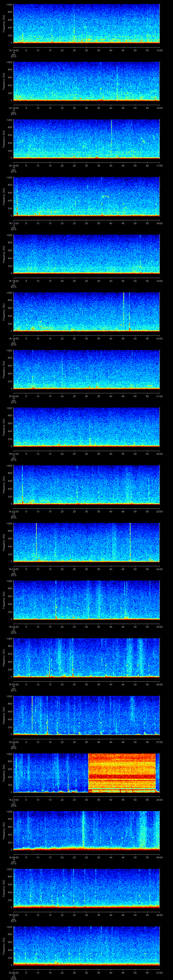
Task: Click the spectrogram panel starting at 16:22:00
Action: [x=86, y=485]
